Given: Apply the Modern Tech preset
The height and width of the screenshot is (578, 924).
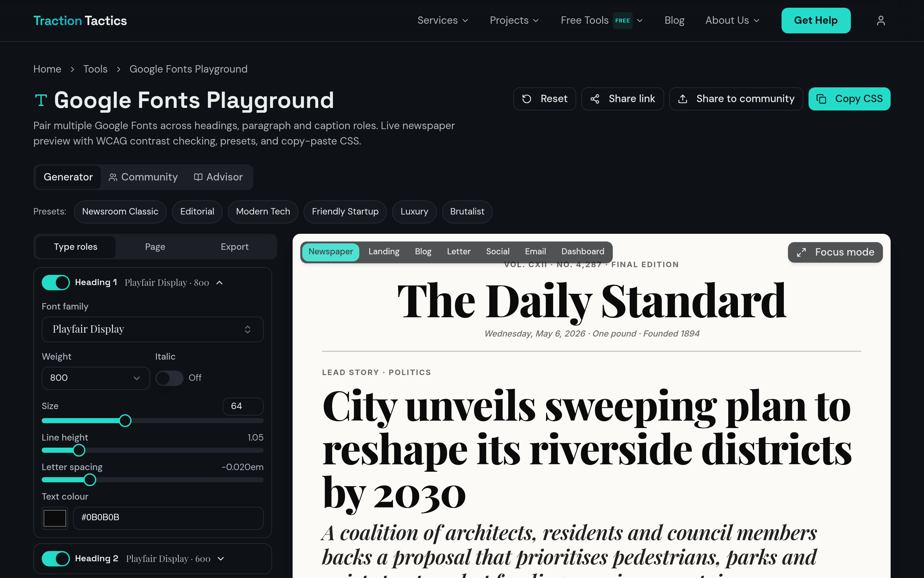Looking at the screenshot, I should click(263, 212).
